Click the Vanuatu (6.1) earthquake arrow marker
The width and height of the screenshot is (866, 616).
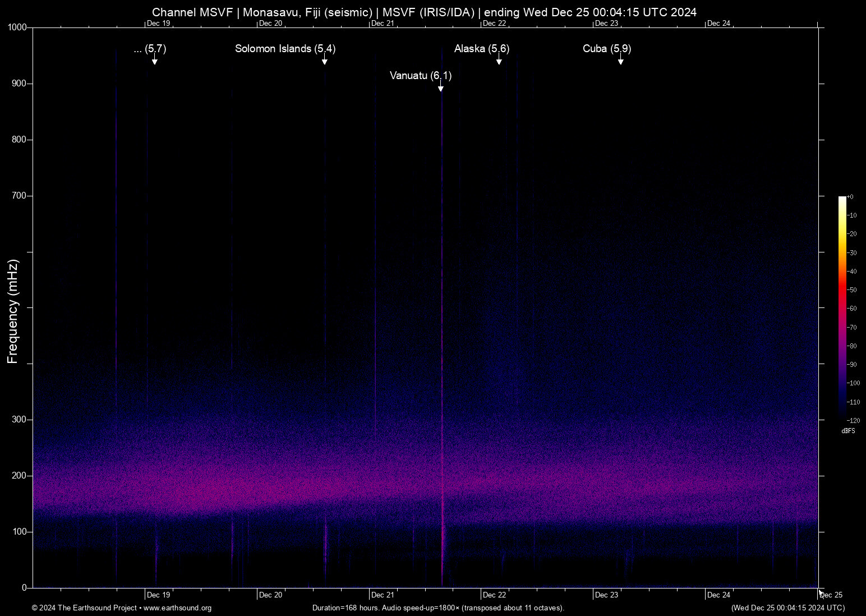coord(441,87)
